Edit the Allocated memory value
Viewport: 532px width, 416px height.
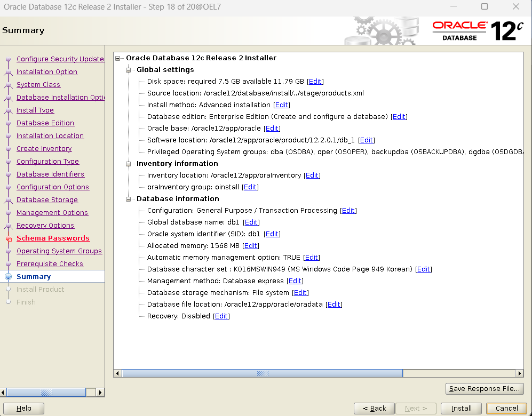[250, 246]
